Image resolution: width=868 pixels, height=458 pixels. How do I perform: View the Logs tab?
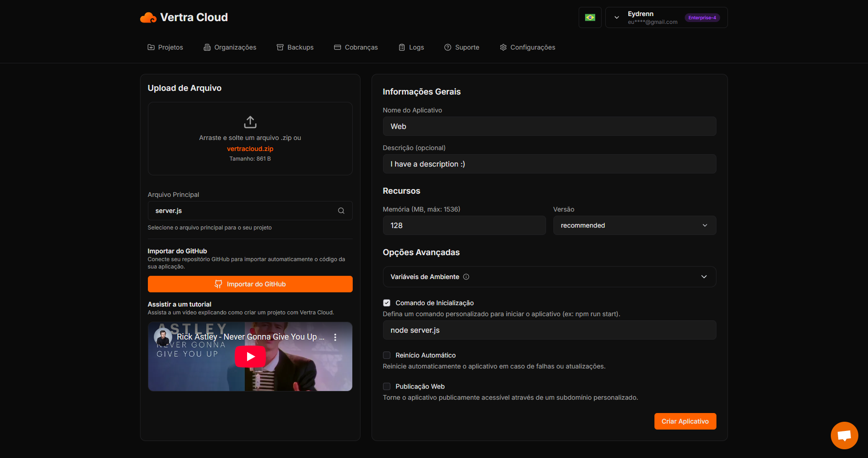tap(411, 47)
